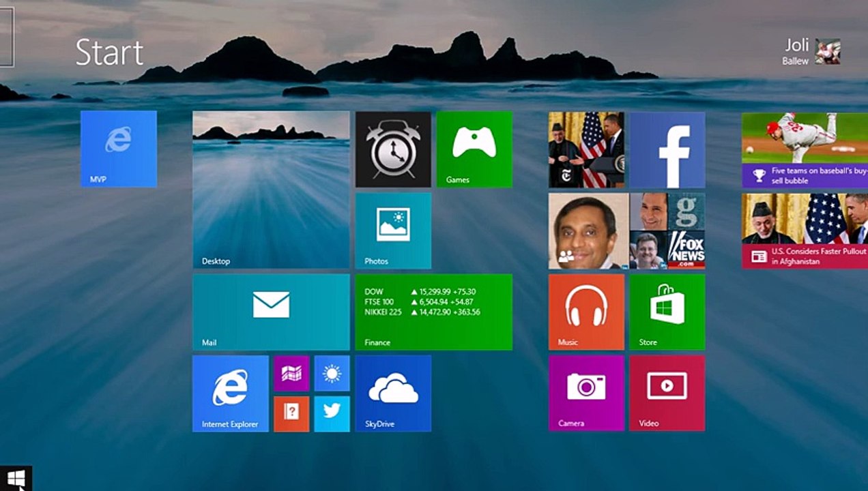Open the small Help tile with question mark
This screenshot has height=491, width=868.
coord(291,414)
